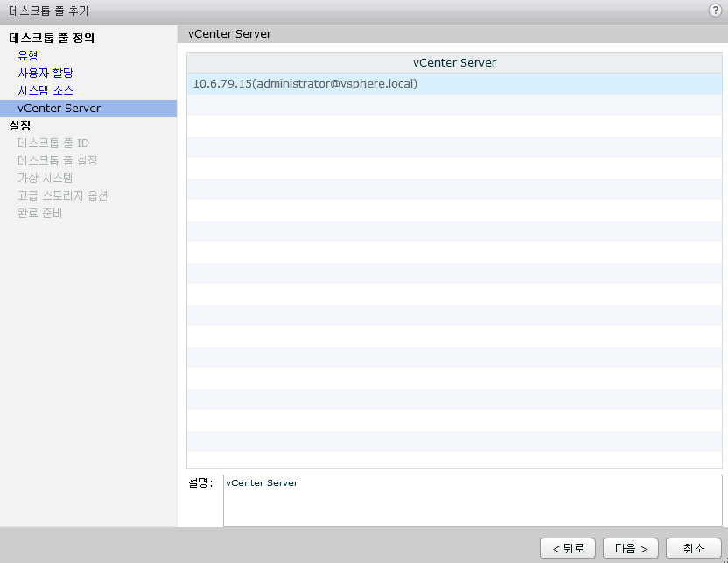
Task: Select vCenter Server in the sidebar
Action: [88, 109]
